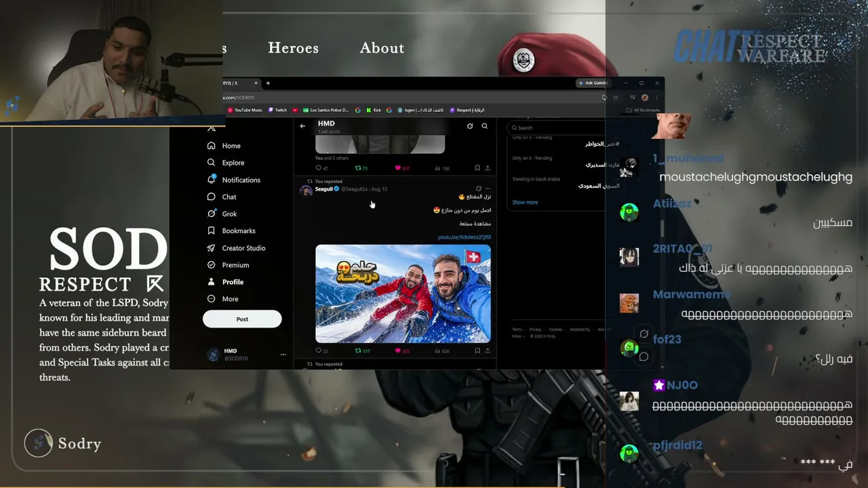View analytics of the 13K views post
Screen dimensions: 868x488
[x=441, y=168]
